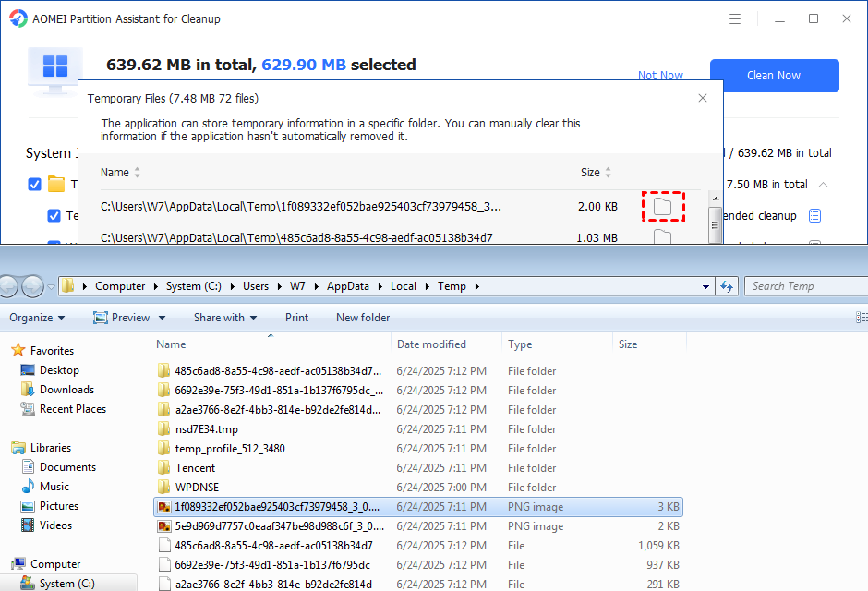This screenshot has height=591, width=868.
Task: Click the Preview toolbar button
Action: tap(122, 318)
